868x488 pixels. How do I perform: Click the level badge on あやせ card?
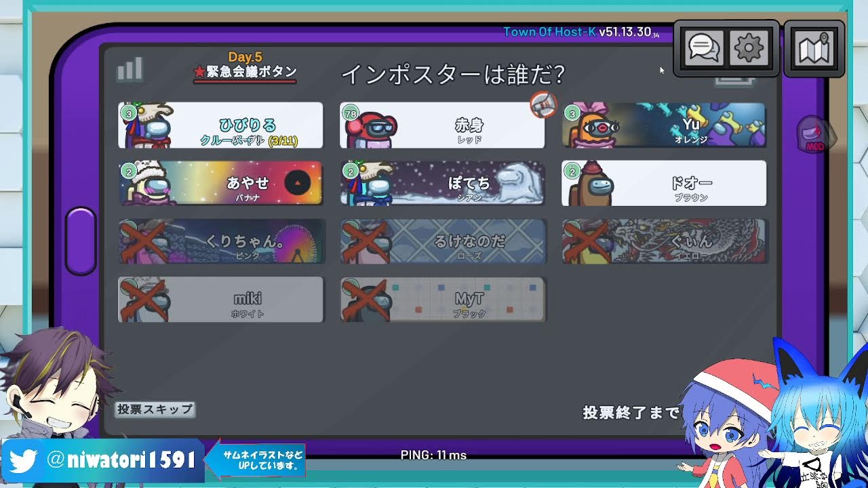coord(129,171)
